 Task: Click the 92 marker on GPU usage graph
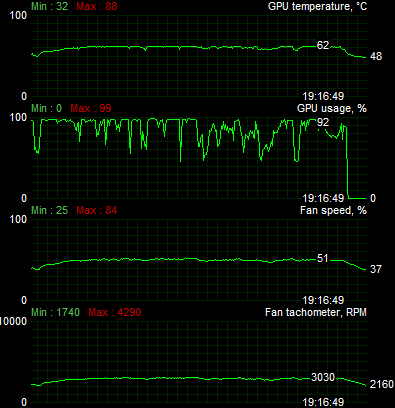[323, 122]
